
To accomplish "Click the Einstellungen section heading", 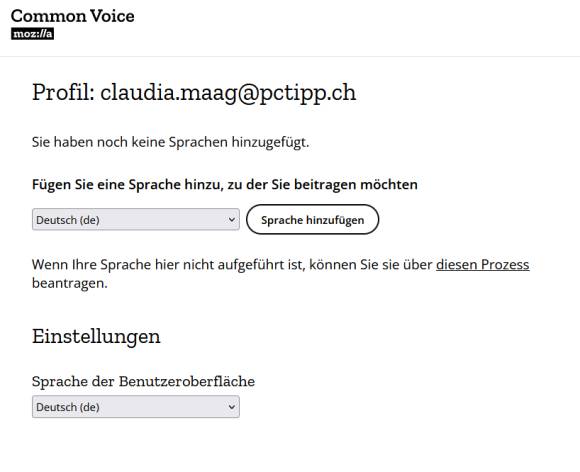I will 96,337.
